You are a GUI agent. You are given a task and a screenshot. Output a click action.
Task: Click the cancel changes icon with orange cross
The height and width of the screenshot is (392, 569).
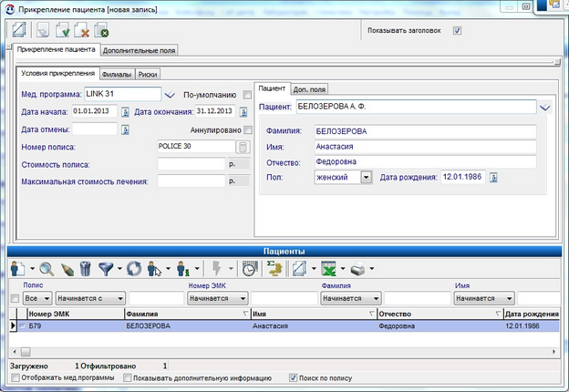click(x=82, y=30)
